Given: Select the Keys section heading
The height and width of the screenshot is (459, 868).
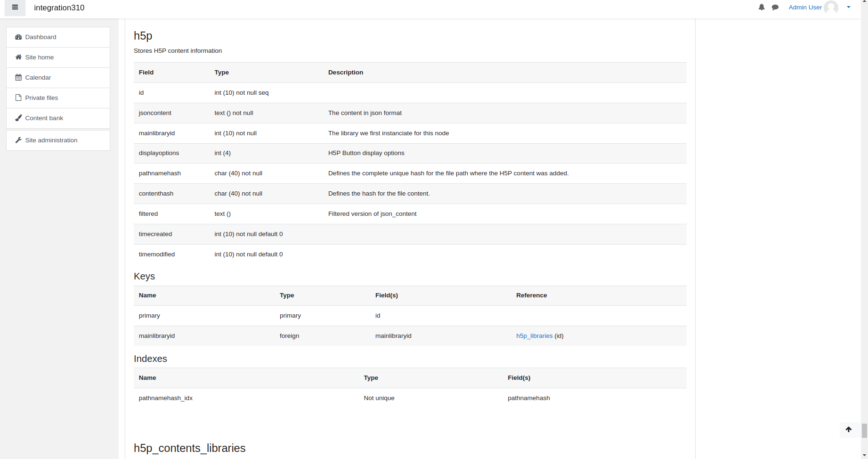Looking at the screenshot, I should point(144,276).
